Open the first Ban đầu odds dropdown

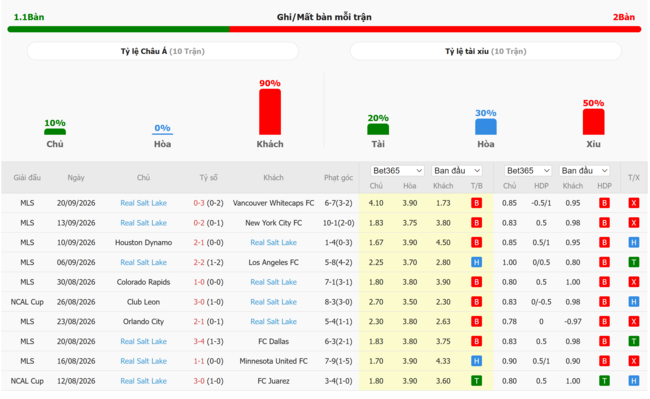click(457, 171)
